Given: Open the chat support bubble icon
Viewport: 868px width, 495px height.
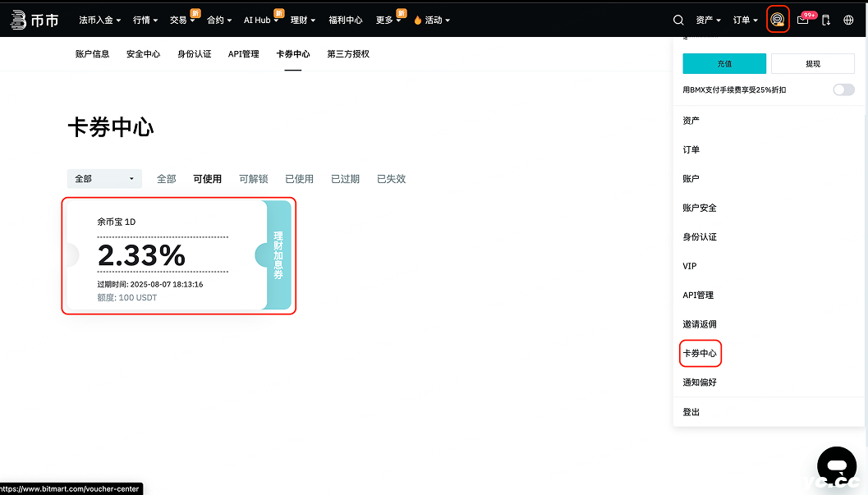Looking at the screenshot, I should (837, 465).
